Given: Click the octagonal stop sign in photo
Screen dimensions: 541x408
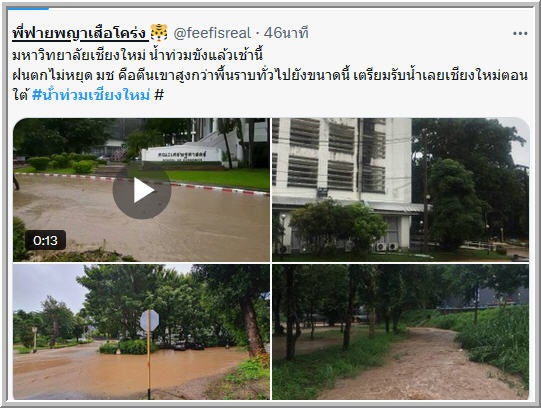Looking at the screenshot, I should (149, 320).
